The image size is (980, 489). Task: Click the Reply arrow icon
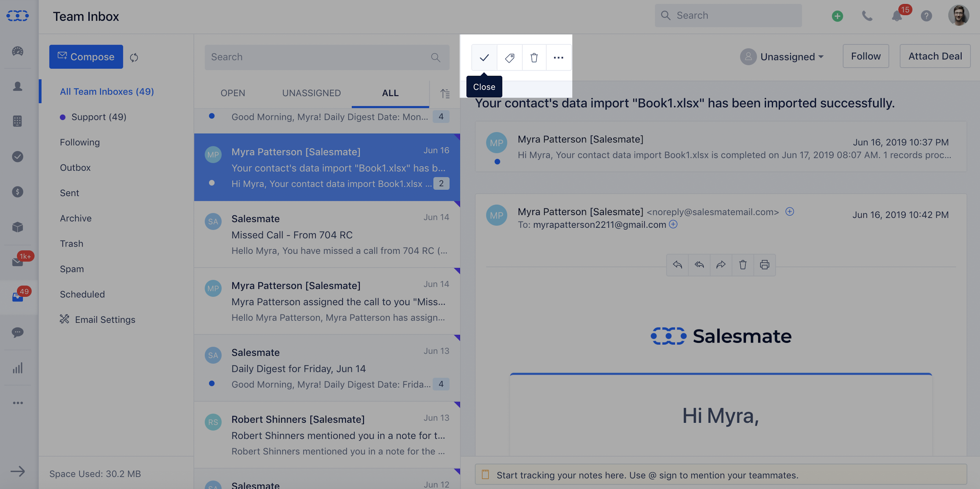(x=677, y=265)
